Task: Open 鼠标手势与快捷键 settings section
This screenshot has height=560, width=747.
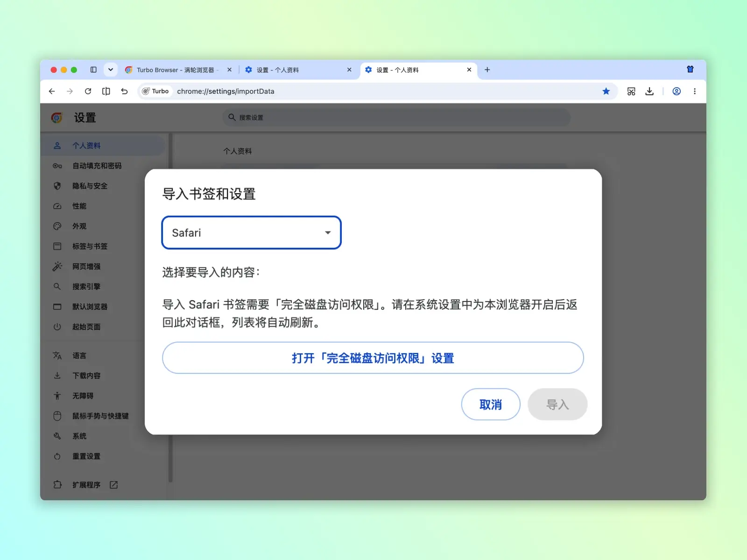Action: pos(103,416)
